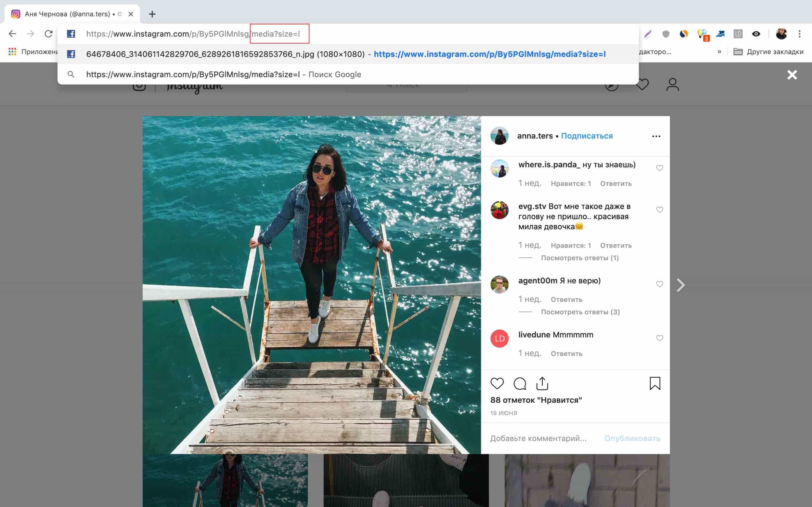
Task: Click the comment bubble icon
Action: click(520, 383)
